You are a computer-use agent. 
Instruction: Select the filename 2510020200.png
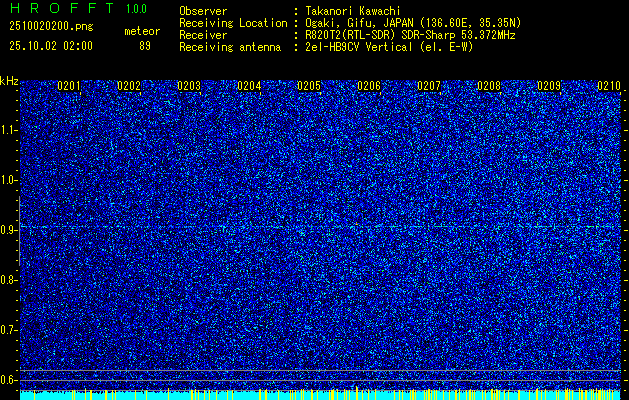[51, 27]
